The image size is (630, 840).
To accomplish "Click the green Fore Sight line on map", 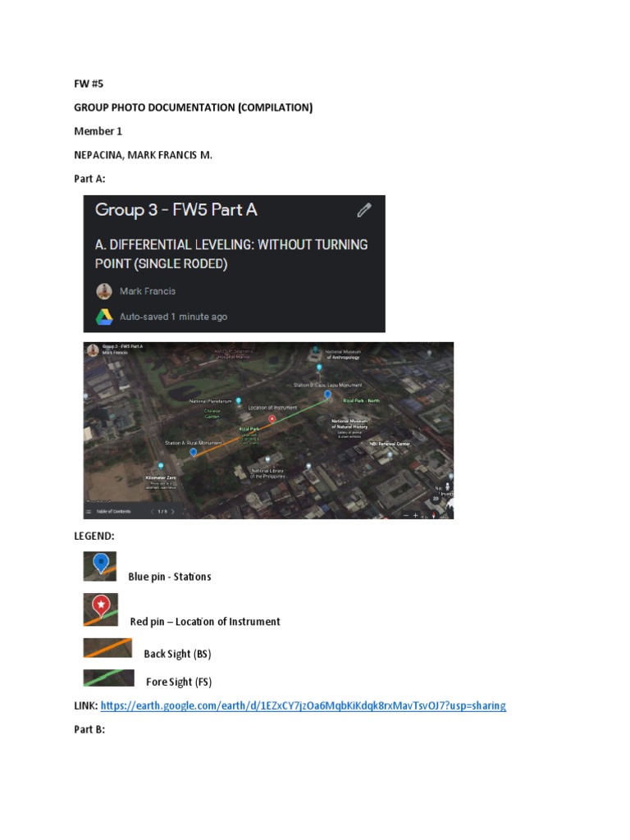I will pos(300,407).
